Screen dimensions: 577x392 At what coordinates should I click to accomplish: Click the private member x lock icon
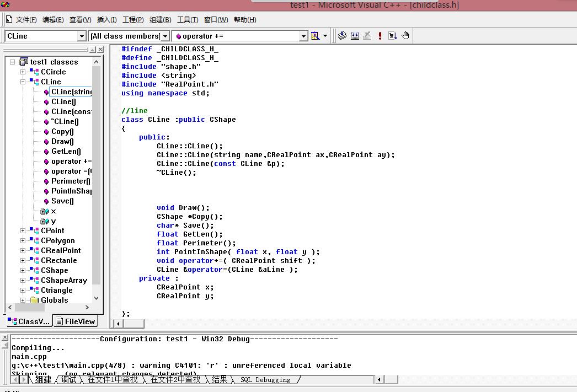[45, 212]
